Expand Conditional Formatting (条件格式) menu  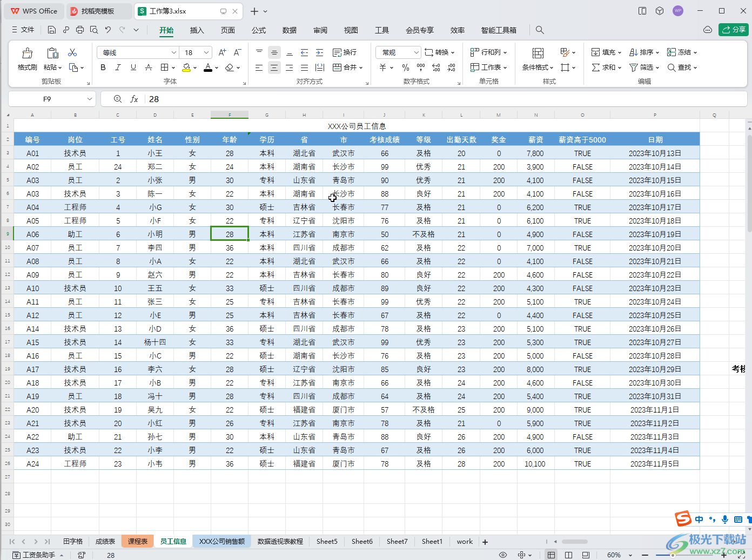(x=538, y=68)
